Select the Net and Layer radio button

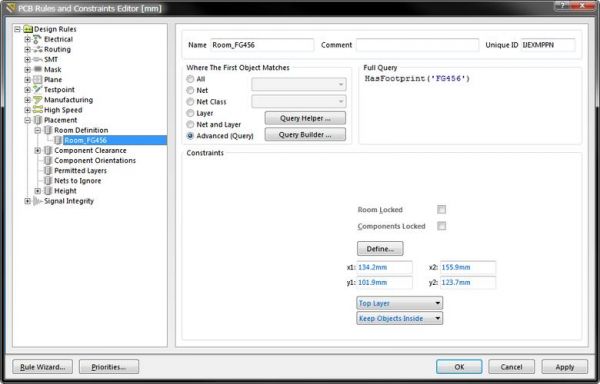coord(190,124)
